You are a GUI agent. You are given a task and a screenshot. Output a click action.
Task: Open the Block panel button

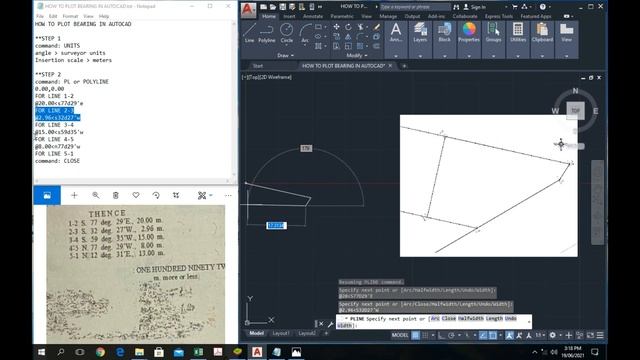[x=444, y=33]
